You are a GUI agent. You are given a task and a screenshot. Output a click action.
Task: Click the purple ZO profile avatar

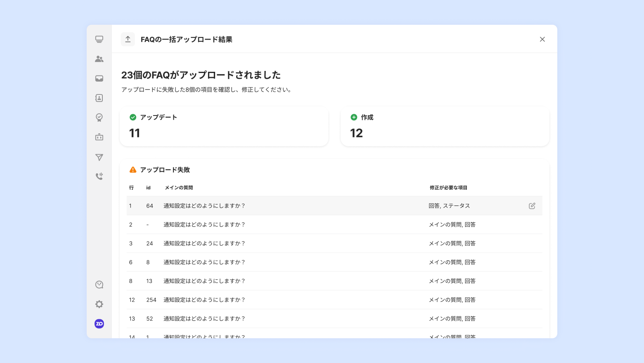click(x=99, y=324)
